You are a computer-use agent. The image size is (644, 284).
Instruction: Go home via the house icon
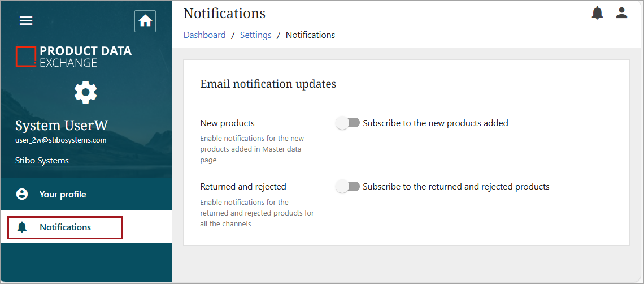pyautogui.click(x=145, y=21)
